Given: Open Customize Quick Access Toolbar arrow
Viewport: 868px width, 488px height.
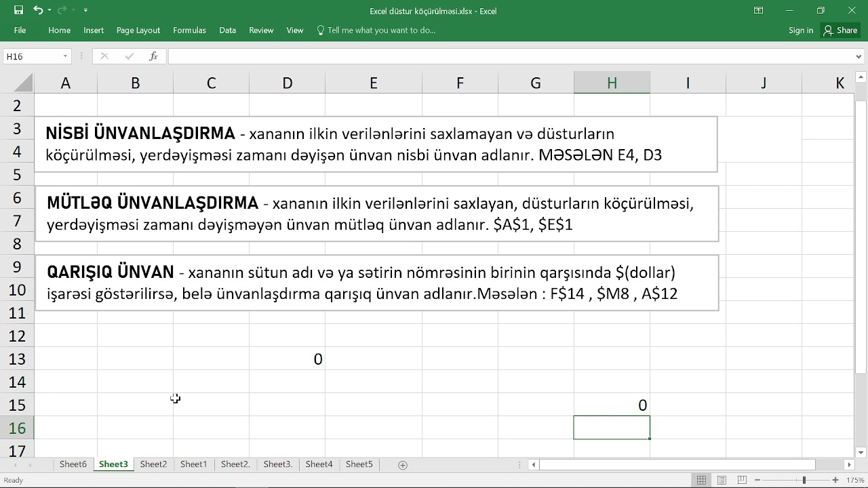Looking at the screenshot, I should coord(85,11).
